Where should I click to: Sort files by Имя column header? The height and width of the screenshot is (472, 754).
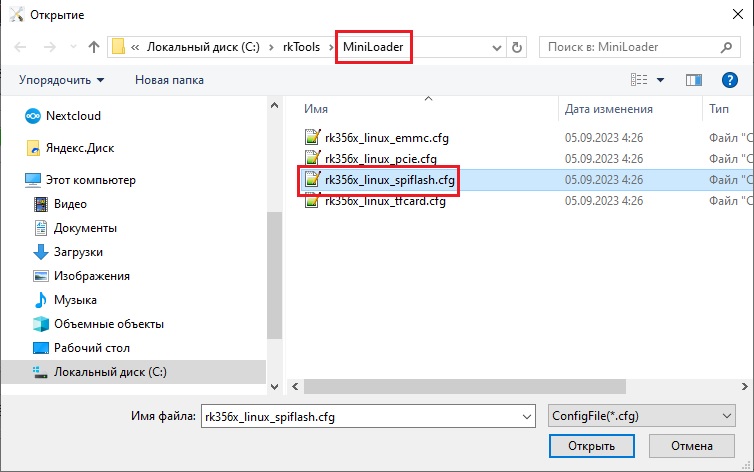tap(316, 109)
